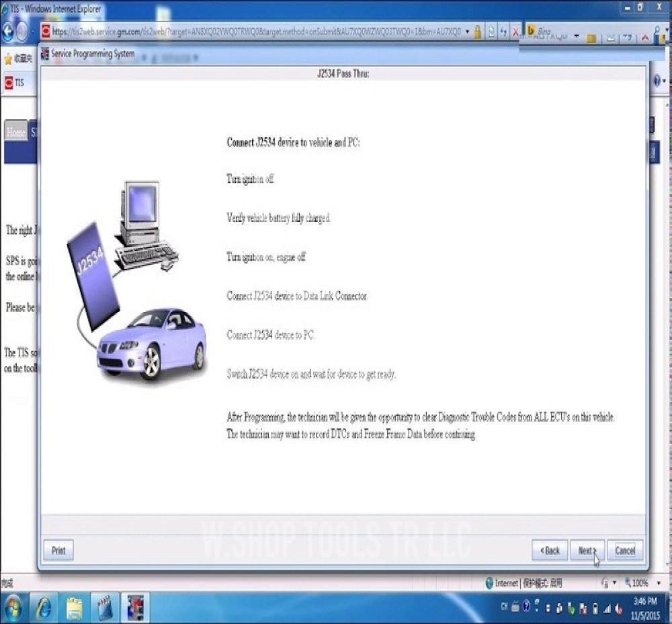Launch Internet Explorer from the taskbar
This screenshot has width=672, height=624.
(44, 608)
